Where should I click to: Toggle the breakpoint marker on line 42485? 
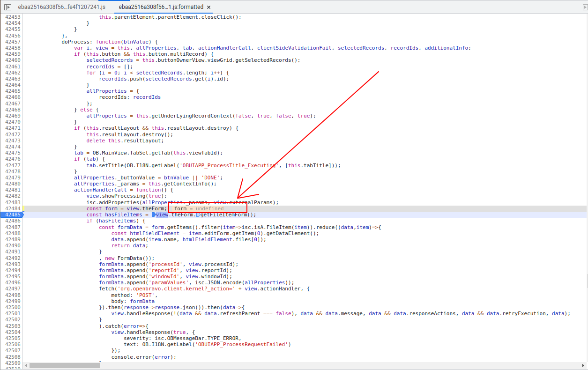point(11,215)
